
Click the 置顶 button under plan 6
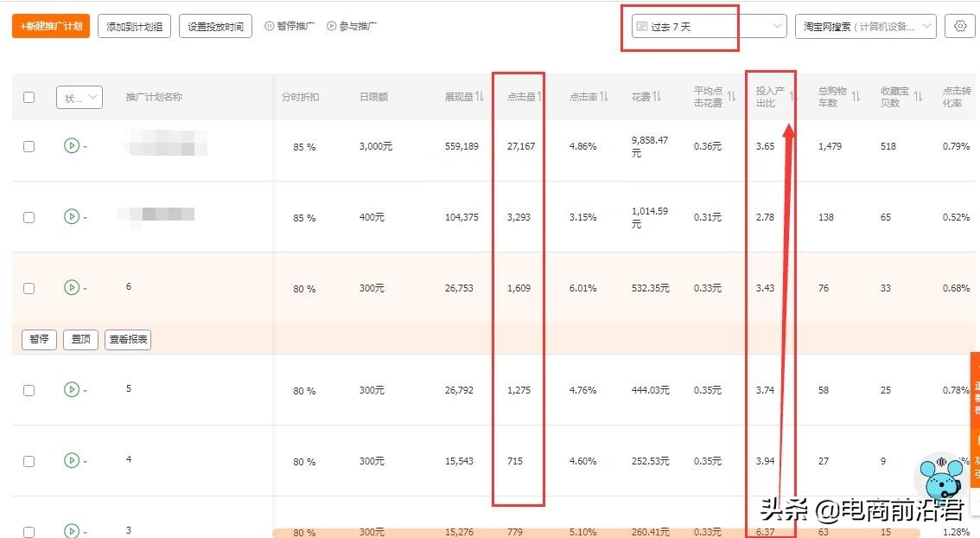click(80, 339)
